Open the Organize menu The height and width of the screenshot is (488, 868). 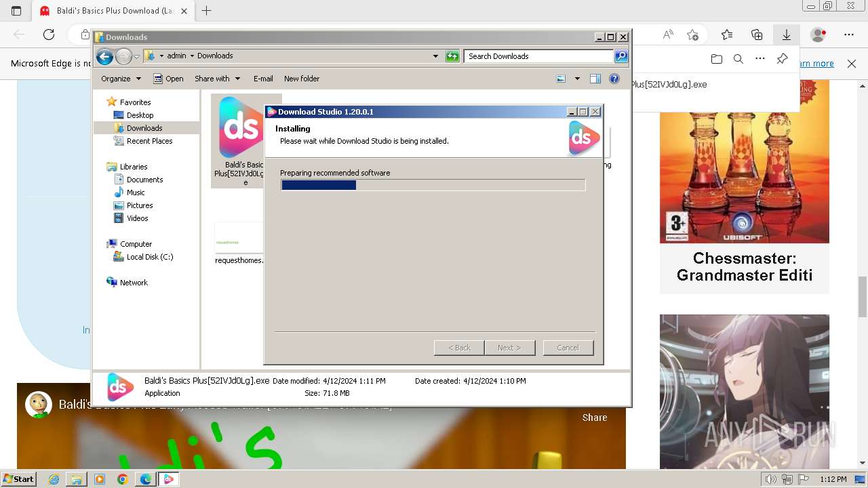click(121, 79)
